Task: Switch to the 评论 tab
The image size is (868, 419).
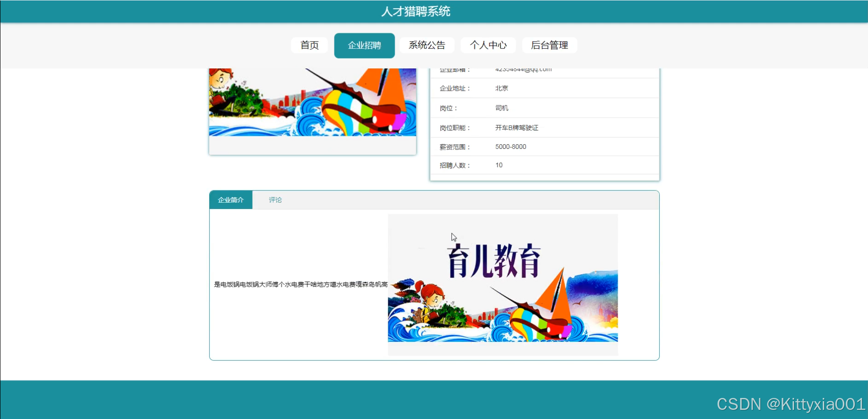Action: coord(275,200)
